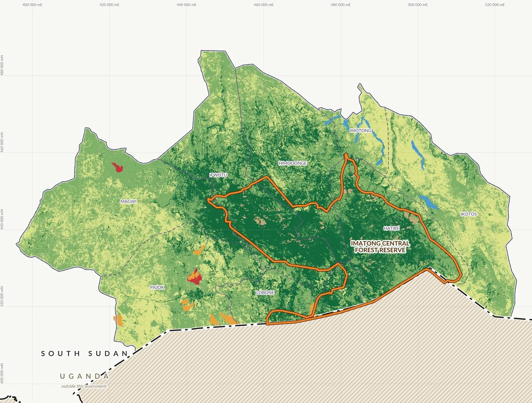Click the 460 000 mE easting label
Image resolution: width=532 pixels, height=403 pixels.
tap(264, 5)
